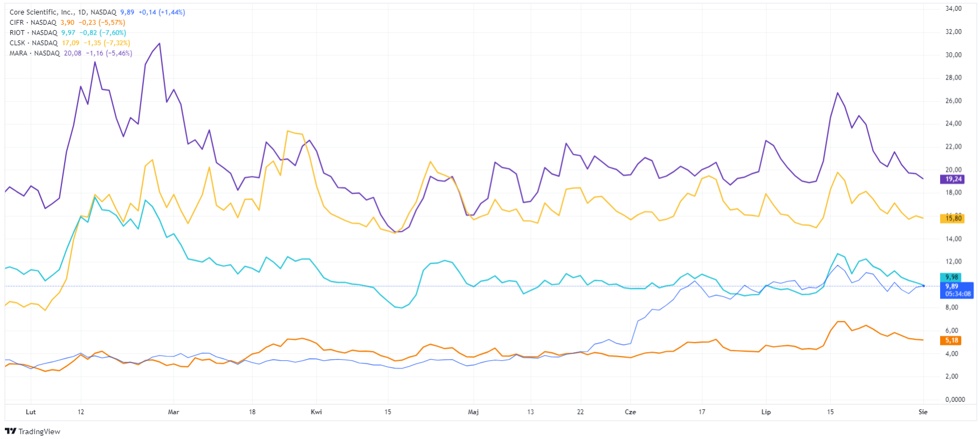This screenshot has height=439, width=980.
Task: Click the 34,00 value on price scale
Action: coord(954,9)
